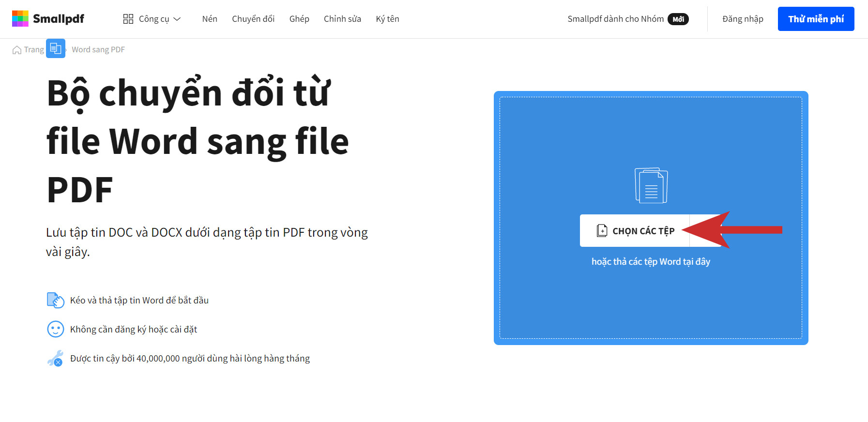Click the wrench tool icon
868x422 pixels.
[x=56, y=358]
